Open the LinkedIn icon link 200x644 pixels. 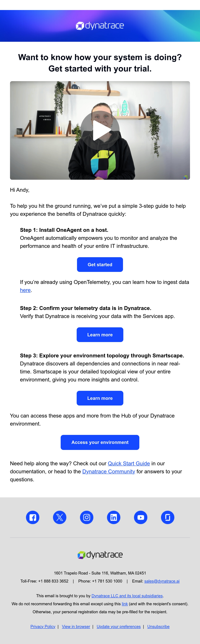click(x=114, y=517)
